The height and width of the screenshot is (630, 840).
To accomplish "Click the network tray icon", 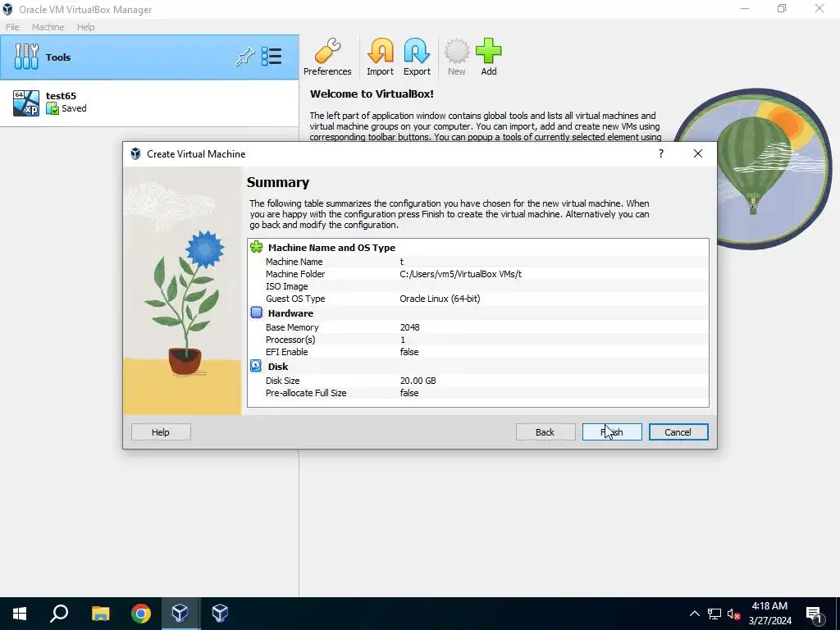I will tap(714, 614).
